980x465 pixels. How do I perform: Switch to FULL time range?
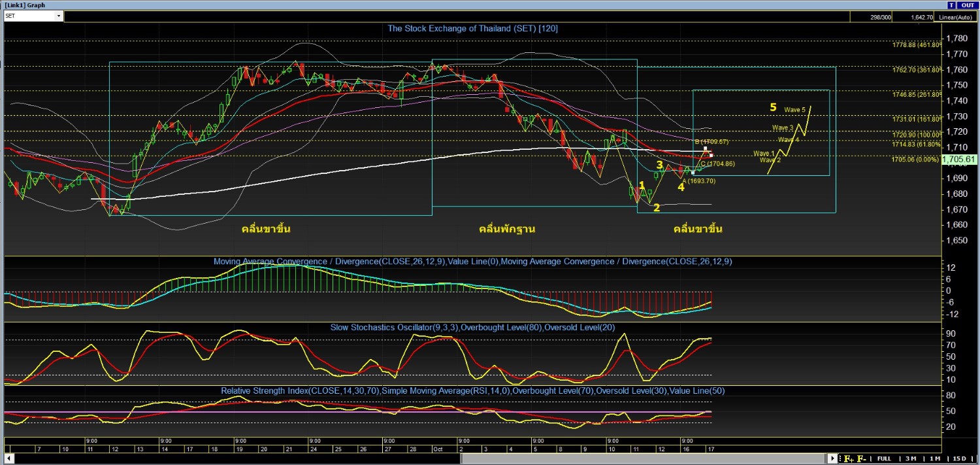[883, 458]
